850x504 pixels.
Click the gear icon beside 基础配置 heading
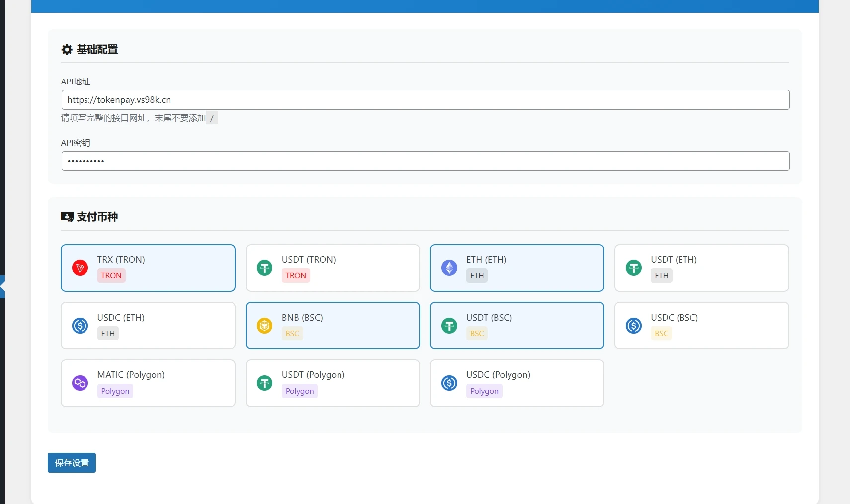click(67, 49)
